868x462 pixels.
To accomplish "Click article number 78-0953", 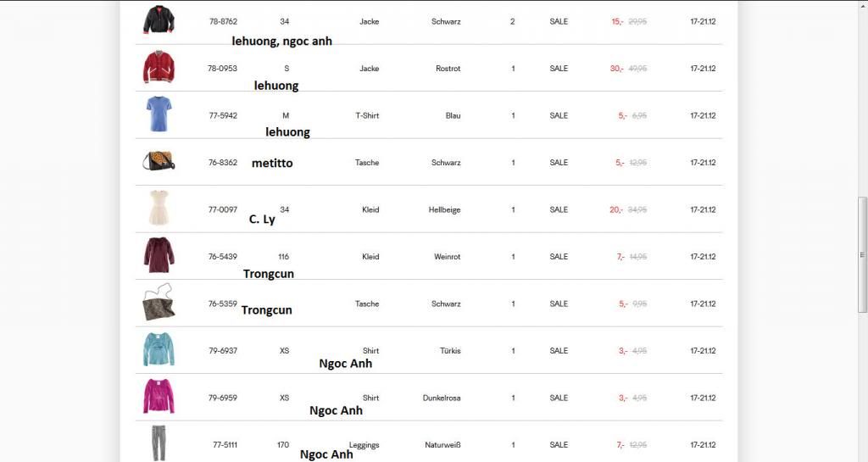I will (223, 69).
